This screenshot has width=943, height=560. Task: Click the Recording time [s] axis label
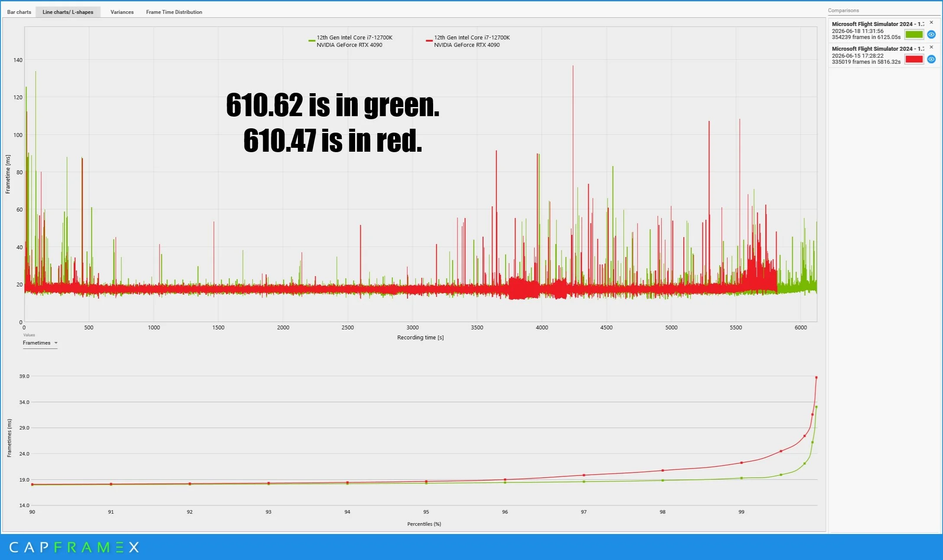(x=420, y=338)
